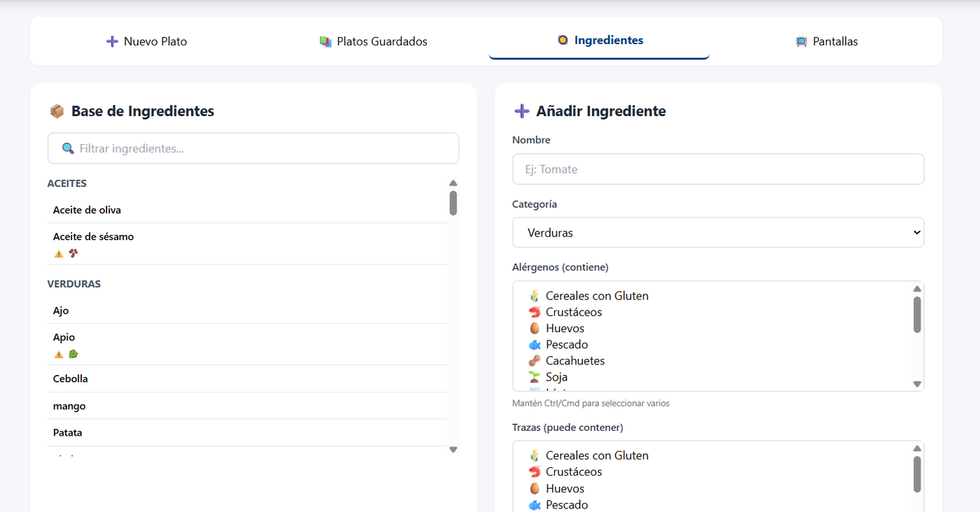Click the round icon beside Ingredientes tab

(x=562, y=40)
